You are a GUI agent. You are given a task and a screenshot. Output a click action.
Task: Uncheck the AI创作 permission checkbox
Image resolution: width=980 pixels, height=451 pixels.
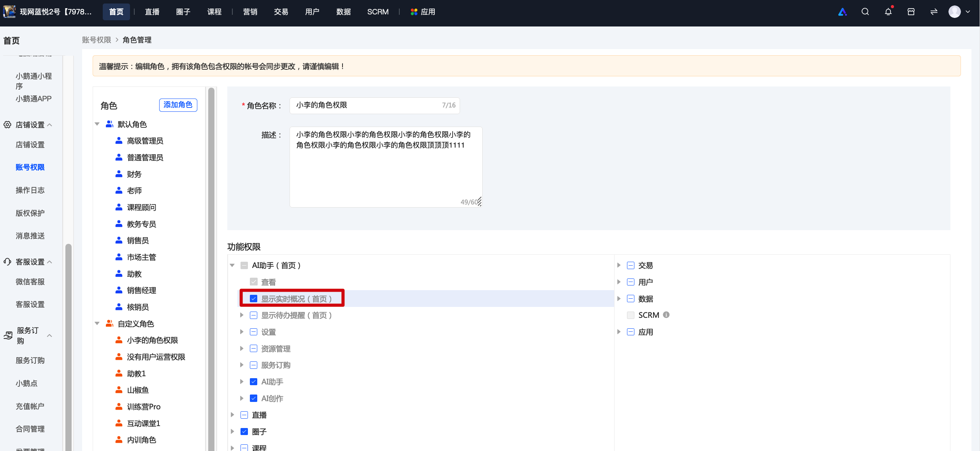pos(254,398)
